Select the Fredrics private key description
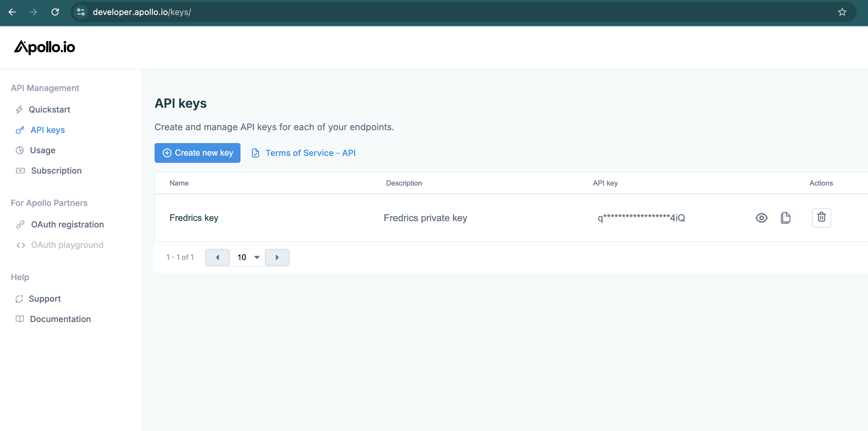The height and width of the screenshot is (431, 868). point(425,218)
